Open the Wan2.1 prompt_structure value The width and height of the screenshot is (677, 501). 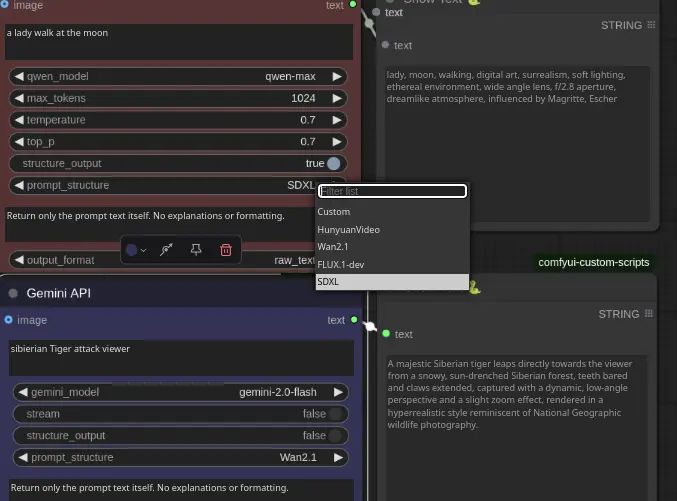[298, 457]
